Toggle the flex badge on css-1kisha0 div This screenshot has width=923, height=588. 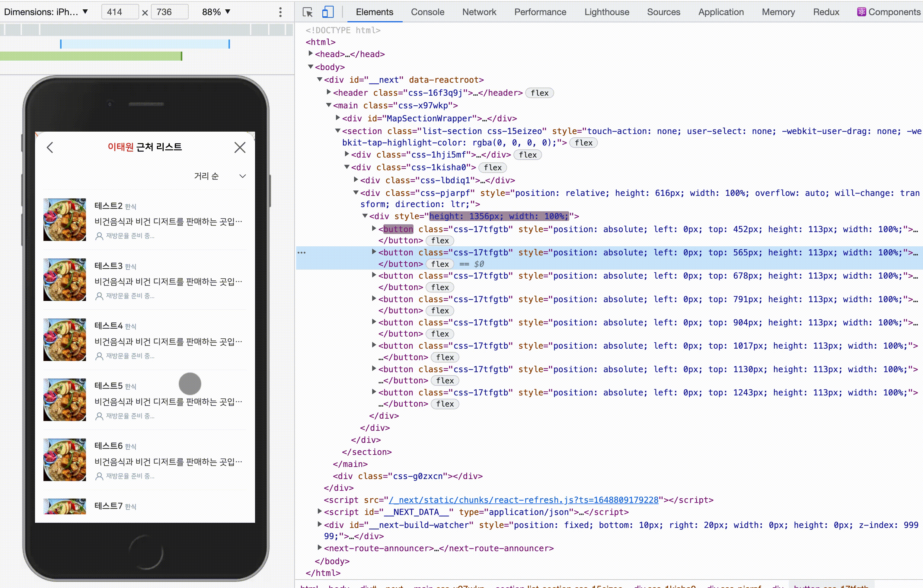[x=493, y=168]
